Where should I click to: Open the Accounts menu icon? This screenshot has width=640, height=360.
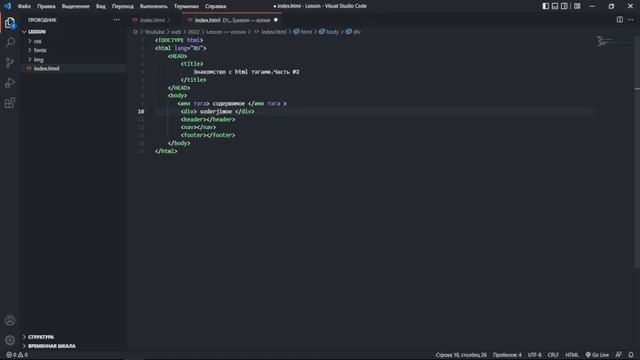point(10,320)
